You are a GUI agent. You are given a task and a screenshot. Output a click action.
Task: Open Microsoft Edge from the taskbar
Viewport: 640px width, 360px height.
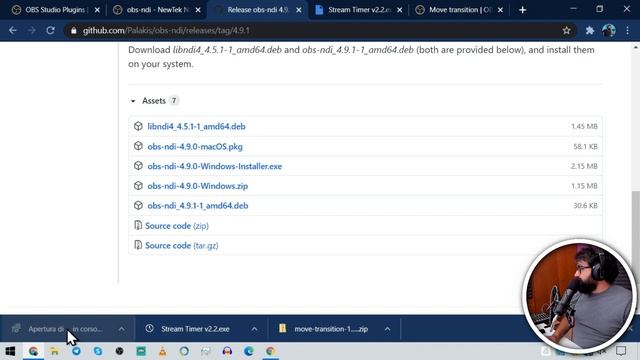click(249, 351)
